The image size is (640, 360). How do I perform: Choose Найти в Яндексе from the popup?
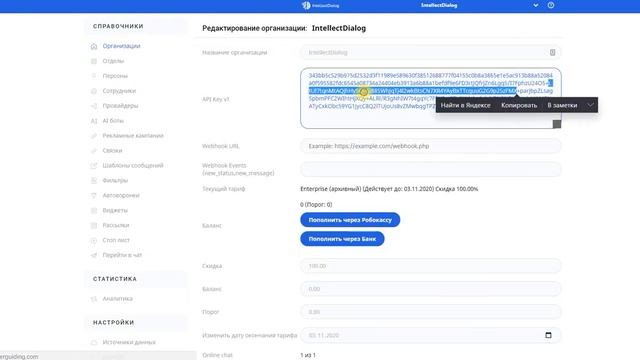(x=465, y=105)
